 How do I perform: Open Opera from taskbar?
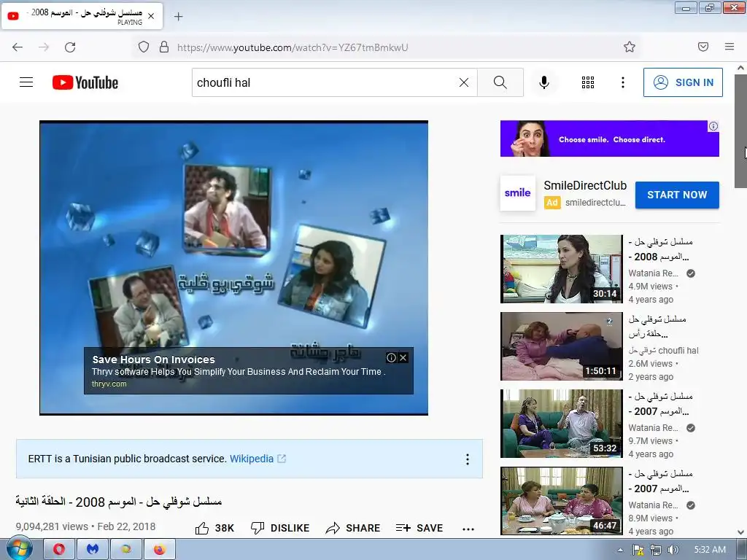tap(59, 550)
